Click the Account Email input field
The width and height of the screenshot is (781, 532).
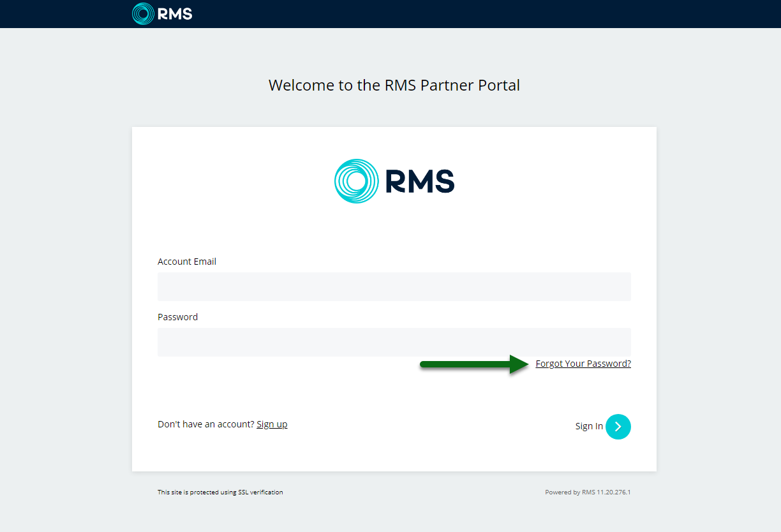394,286
